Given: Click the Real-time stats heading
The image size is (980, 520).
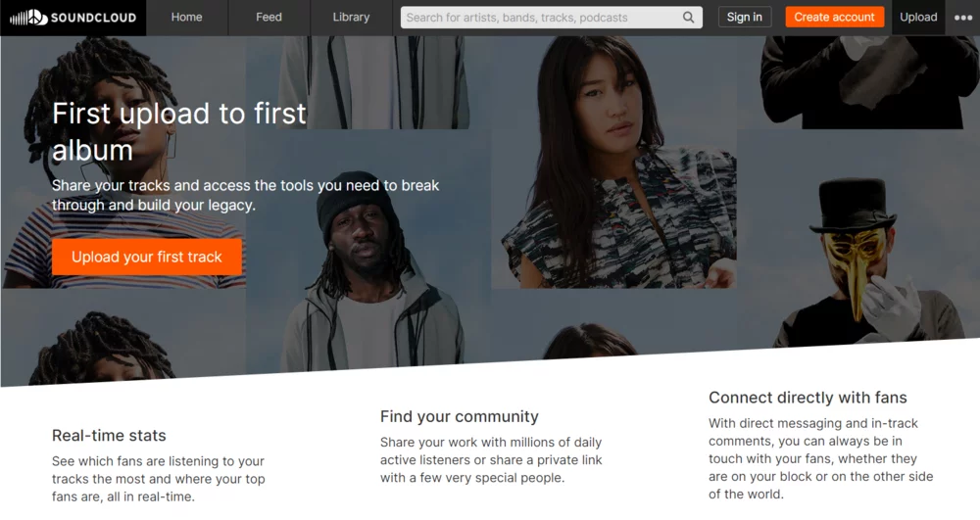Looking at the screenshot, I should pos(109,435).
